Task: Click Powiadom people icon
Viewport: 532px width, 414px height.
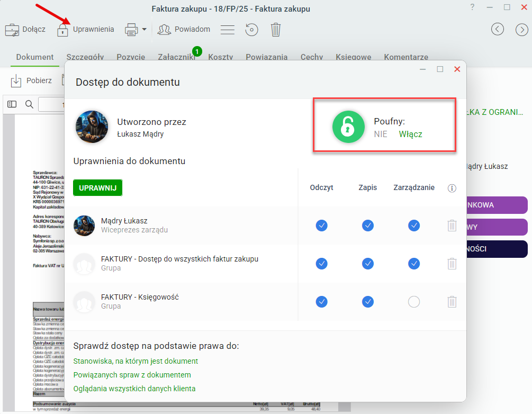Action: point(164,30)
